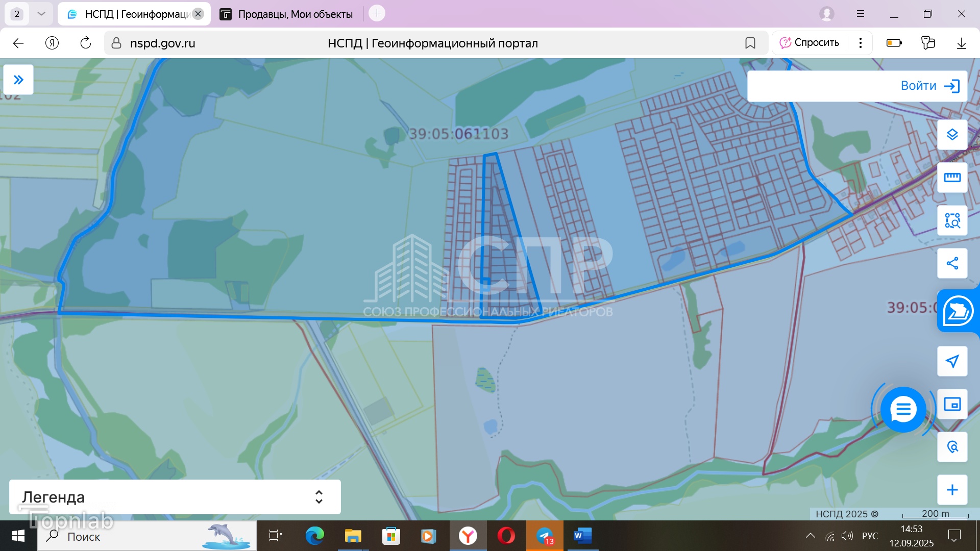Screen dimensions: 980x551
Task: Click the location search pin icon
Action: tap(952, 447)
